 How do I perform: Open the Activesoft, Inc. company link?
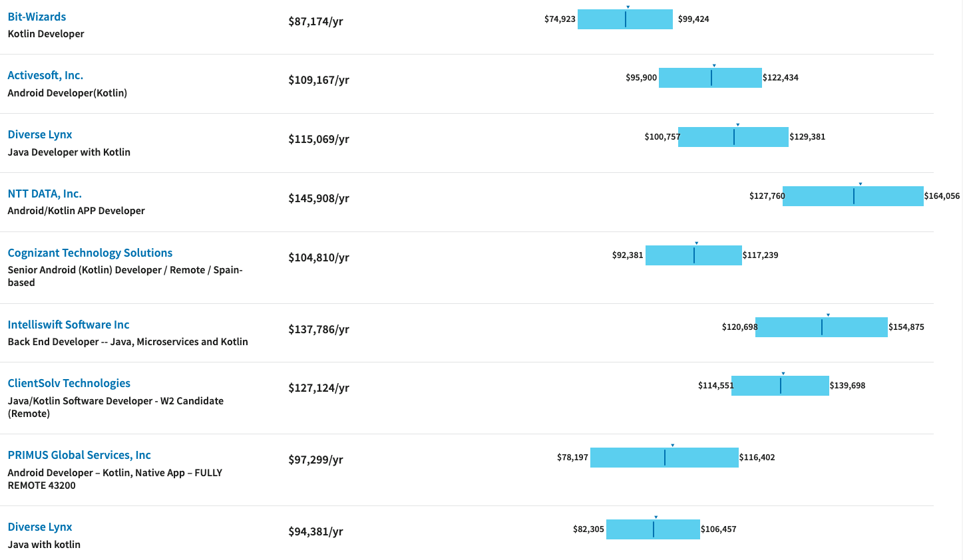click(x=45, y=75)
